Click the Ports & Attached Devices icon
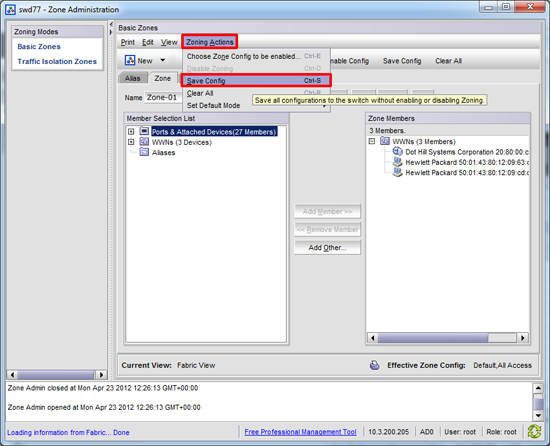 point(144,131)
